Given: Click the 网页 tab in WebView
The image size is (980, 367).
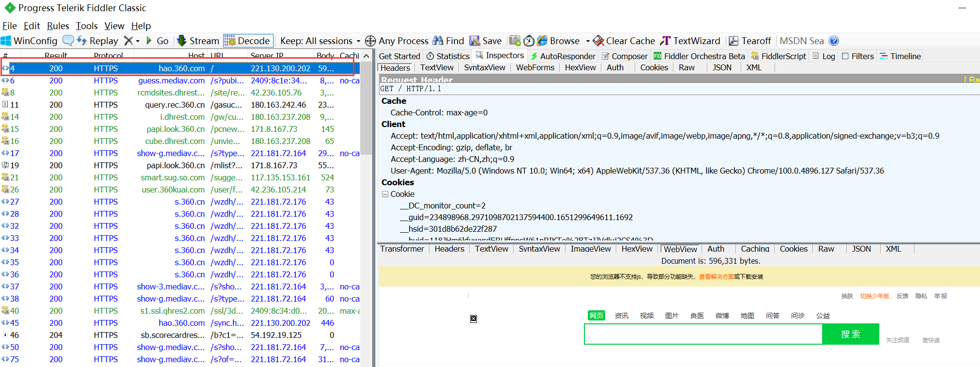Looking at the screenshot, I should click(597, 316).
